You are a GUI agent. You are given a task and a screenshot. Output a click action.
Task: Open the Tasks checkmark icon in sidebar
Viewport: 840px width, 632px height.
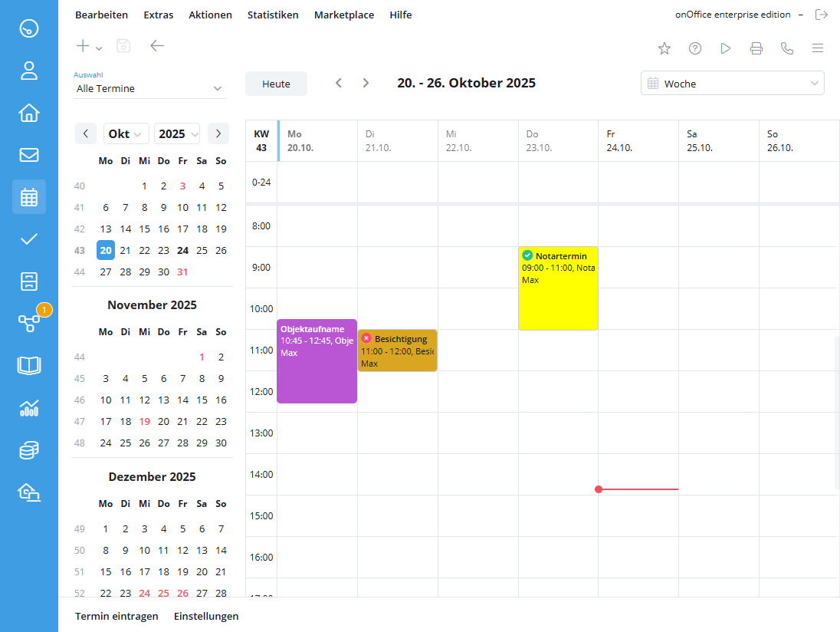coord(29,239)
